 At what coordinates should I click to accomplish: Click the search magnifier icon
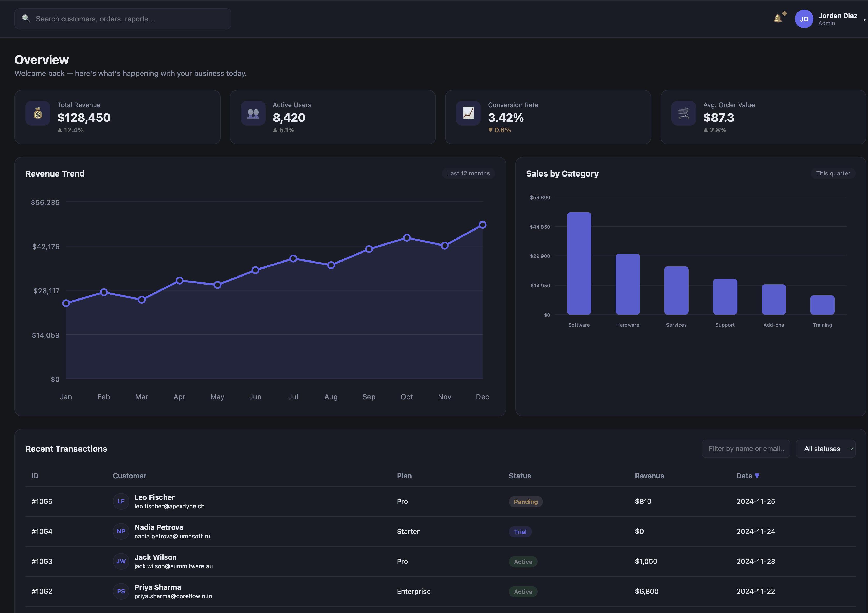click(26, 18)
